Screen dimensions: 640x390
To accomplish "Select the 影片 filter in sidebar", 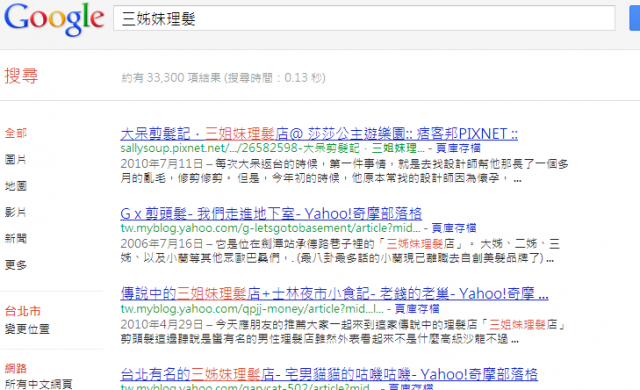I will pyautogui.click(x=16, y=212).
